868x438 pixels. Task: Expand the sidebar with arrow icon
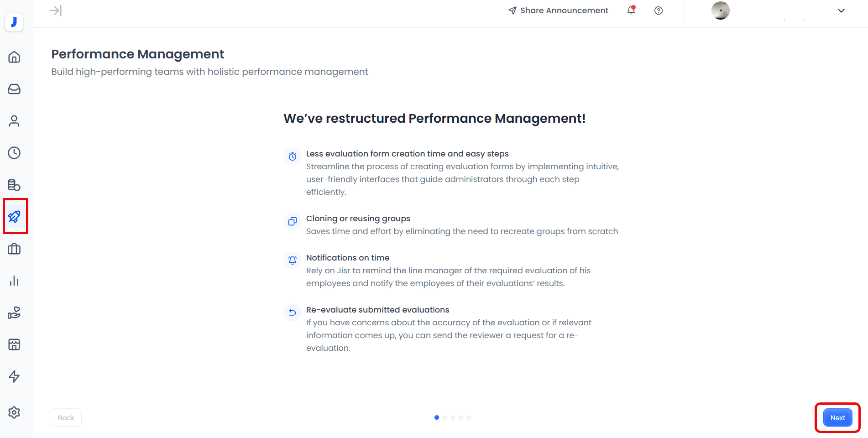(x=56, y=10)
